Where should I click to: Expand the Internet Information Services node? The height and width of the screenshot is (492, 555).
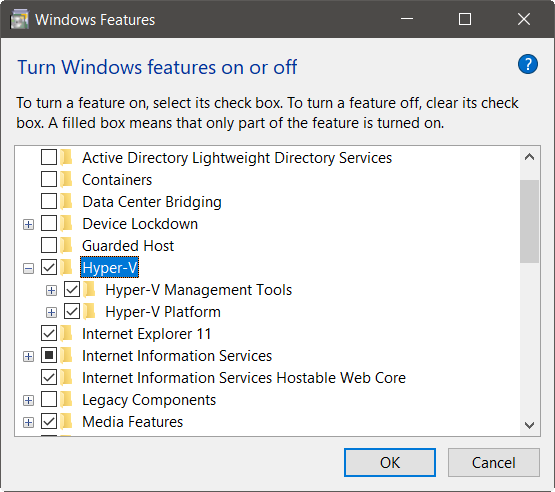coord(28,356)
